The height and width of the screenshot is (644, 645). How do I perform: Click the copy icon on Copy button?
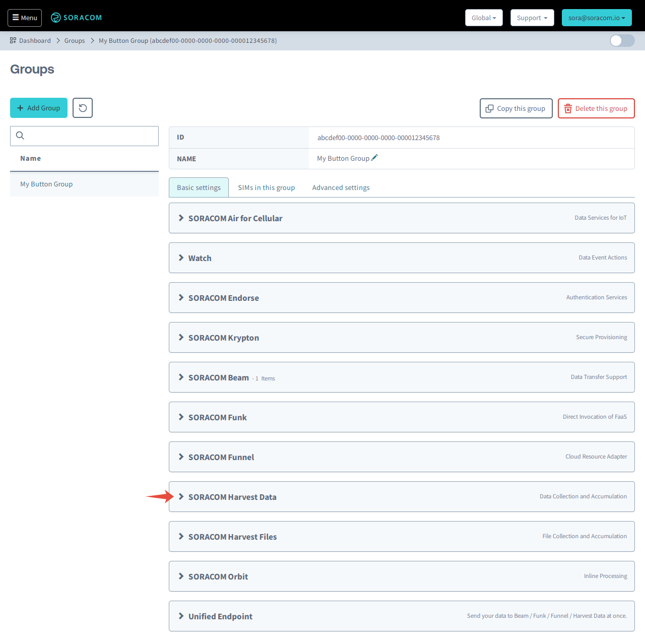[489, 108]
